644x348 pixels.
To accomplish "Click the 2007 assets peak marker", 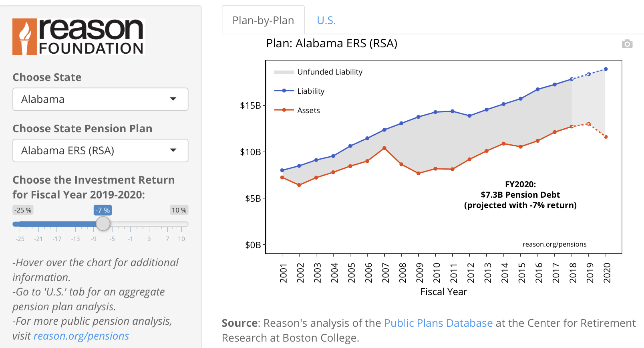I will [384, 148].
